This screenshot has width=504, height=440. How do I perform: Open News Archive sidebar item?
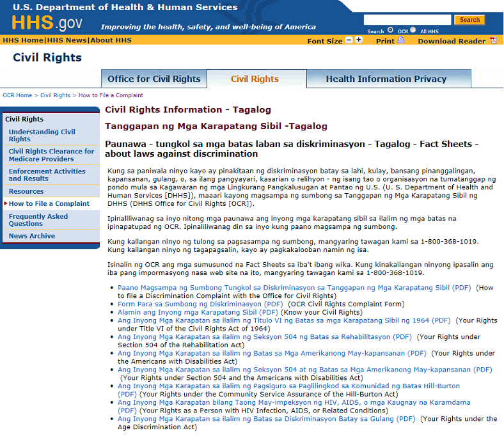click(x=32, y=236)
